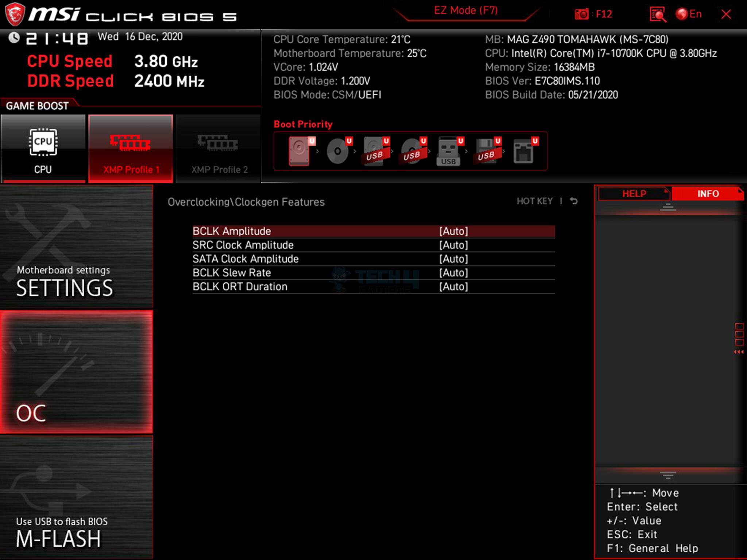Click the bottom handle of help panel
747x560 pixels.
[x=668, y=475]
